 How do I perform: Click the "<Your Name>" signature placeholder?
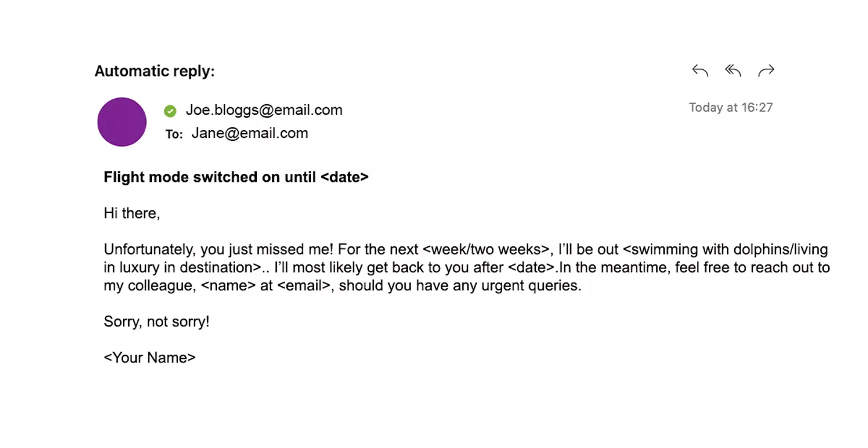pos(149,358)
